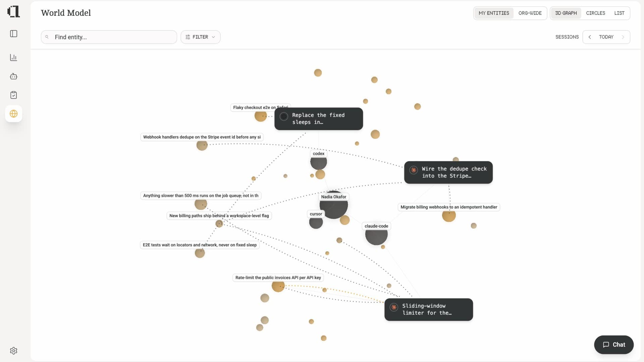The image size is (644, 362).
Task: Click the Sessions label
Action: (567, 37)
